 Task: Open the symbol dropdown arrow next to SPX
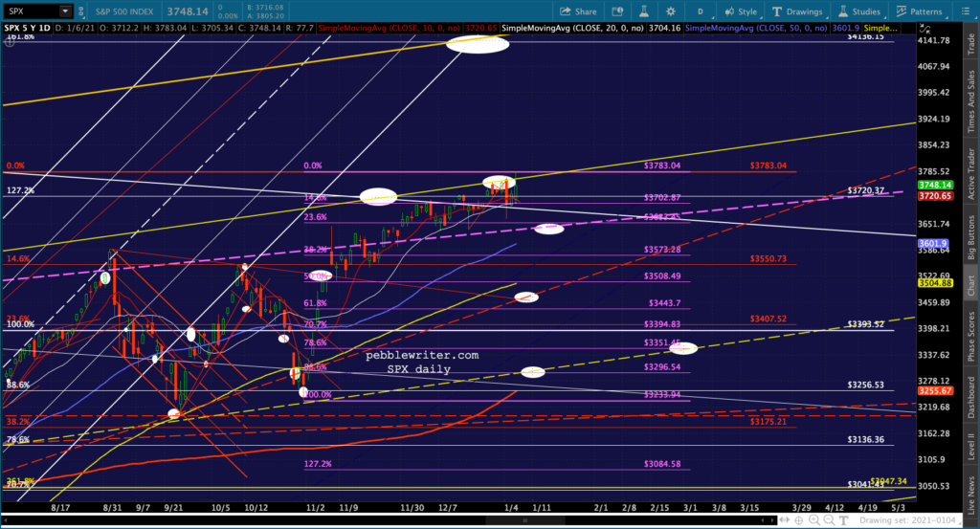(x=64, y=11)
